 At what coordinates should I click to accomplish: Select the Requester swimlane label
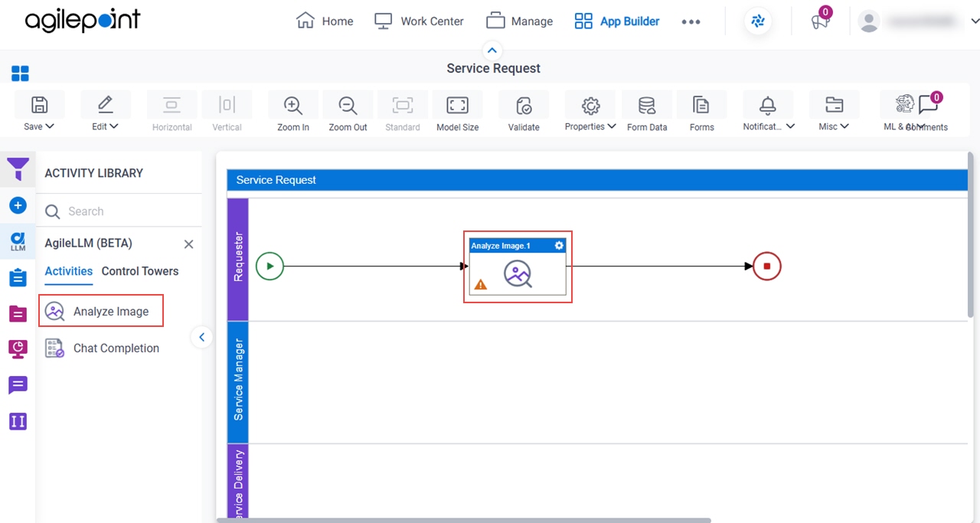(238, 259)
